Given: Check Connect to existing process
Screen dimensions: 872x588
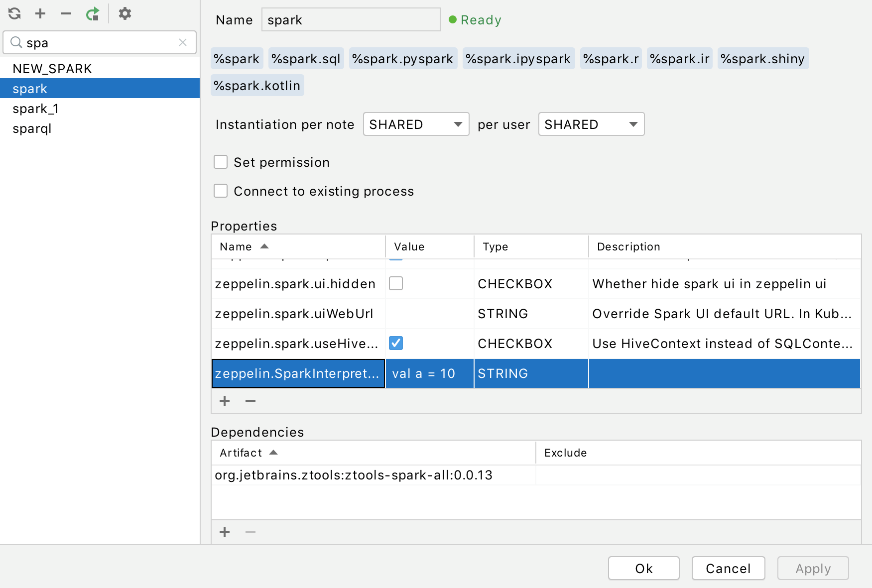Looking at the screenshot, I should [x=221, y=191].
